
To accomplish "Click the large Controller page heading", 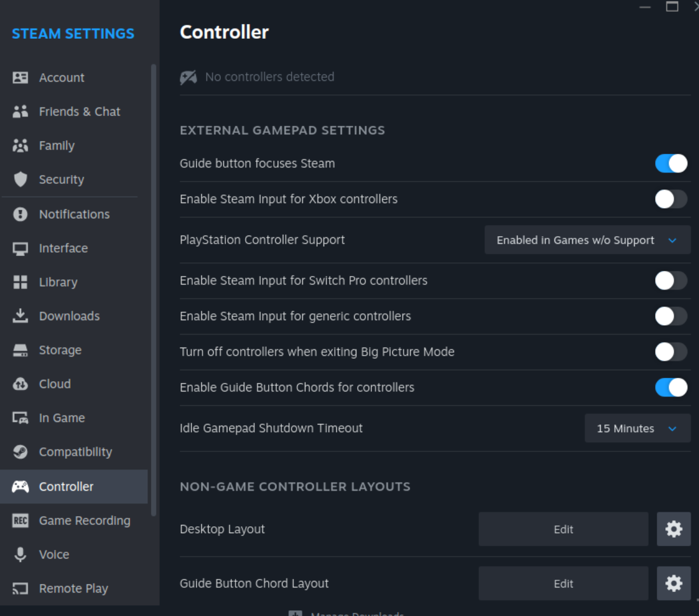I will click(x=224, y=32).
